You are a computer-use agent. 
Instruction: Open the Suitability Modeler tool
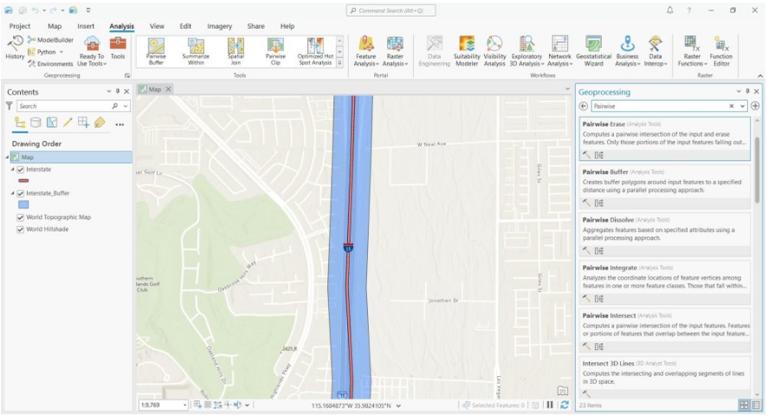point(466,51)
